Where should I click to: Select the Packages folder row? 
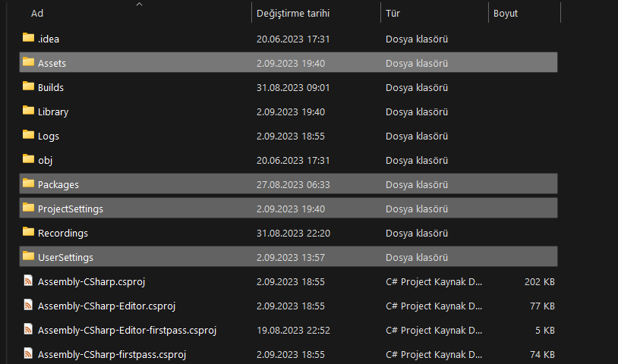289,184
